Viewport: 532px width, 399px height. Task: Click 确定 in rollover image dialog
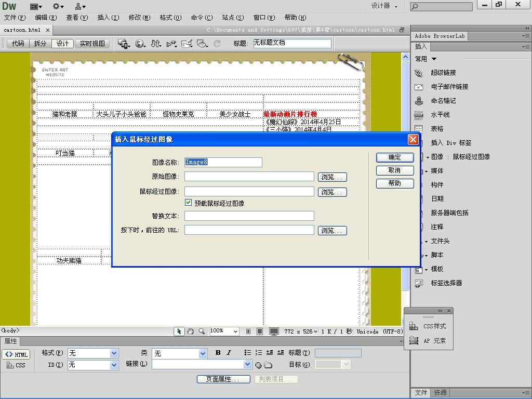[395, 157]
